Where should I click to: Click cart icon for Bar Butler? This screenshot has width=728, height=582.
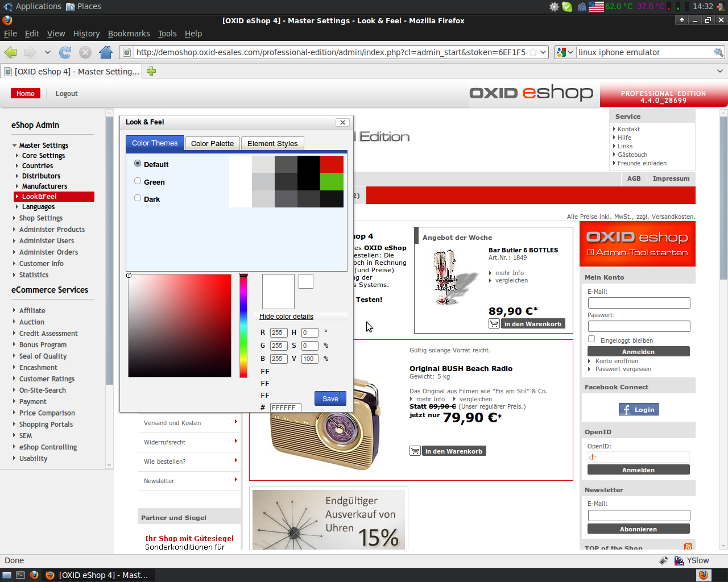[x=494, y=324]
